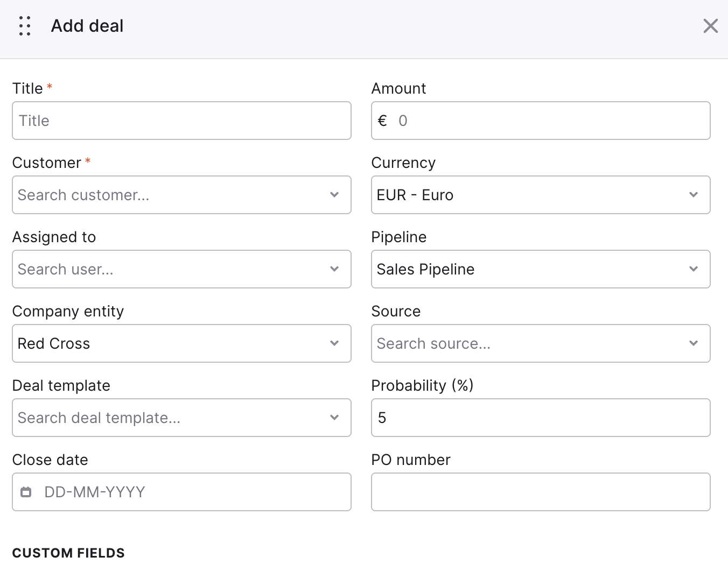Expand the Currency chevron arrow
This screenshot has height=578, width=728.
coord(694,195)
